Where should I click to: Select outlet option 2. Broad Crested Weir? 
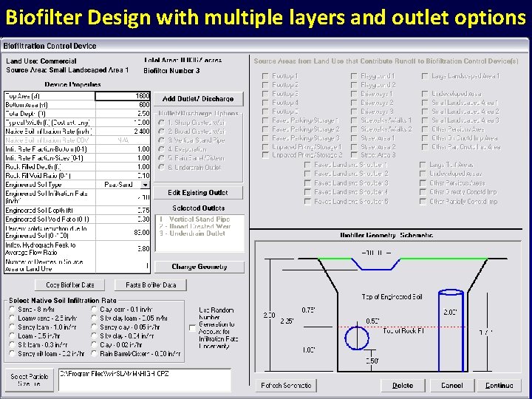(162, 132)
